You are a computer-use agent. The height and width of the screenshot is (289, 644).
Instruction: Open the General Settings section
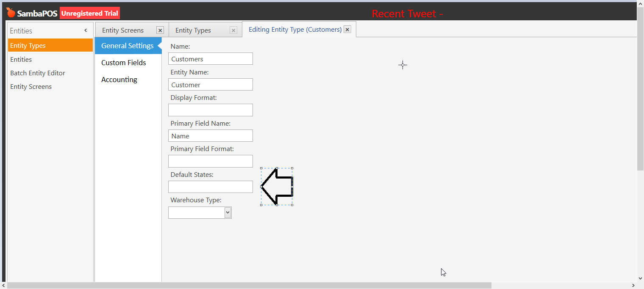(128, 46)
